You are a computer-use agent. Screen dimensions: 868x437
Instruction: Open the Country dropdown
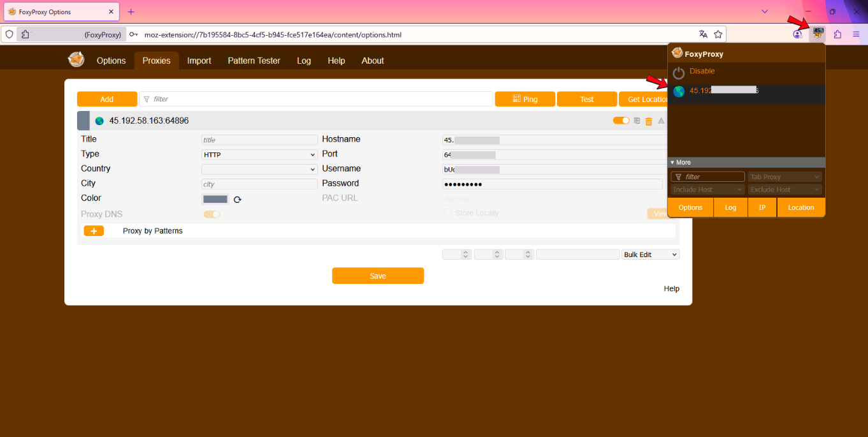(259, 169)
